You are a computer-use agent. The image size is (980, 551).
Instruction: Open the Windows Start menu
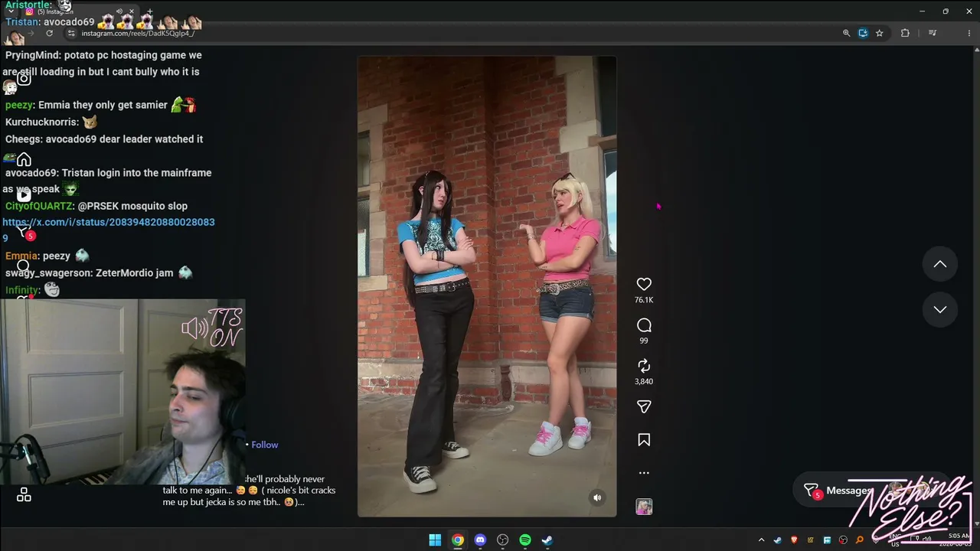(x=435, y=540)
